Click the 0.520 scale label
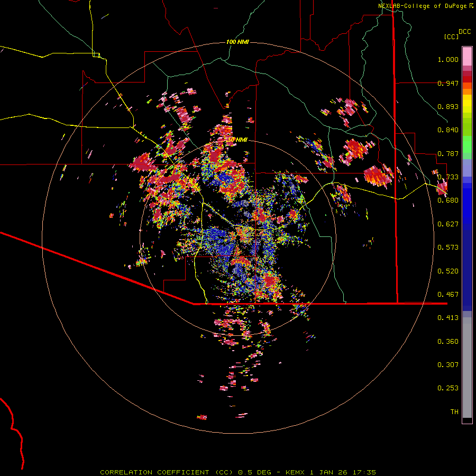 [448, 271]
